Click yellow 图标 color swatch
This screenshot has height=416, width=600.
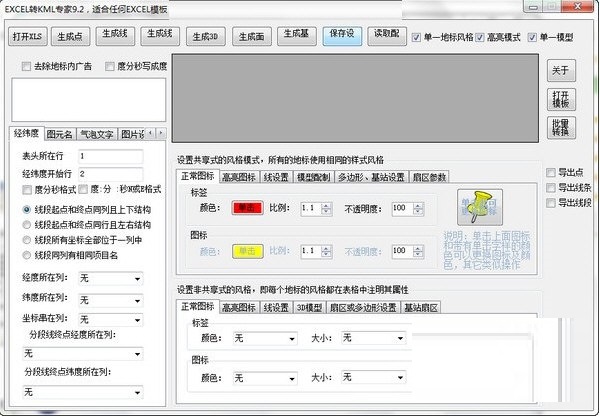(x=247, y=251)
